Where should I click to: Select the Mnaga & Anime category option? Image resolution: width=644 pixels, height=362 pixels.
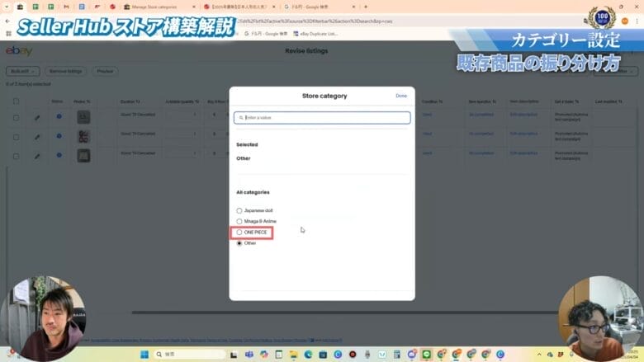coord(239,222)
